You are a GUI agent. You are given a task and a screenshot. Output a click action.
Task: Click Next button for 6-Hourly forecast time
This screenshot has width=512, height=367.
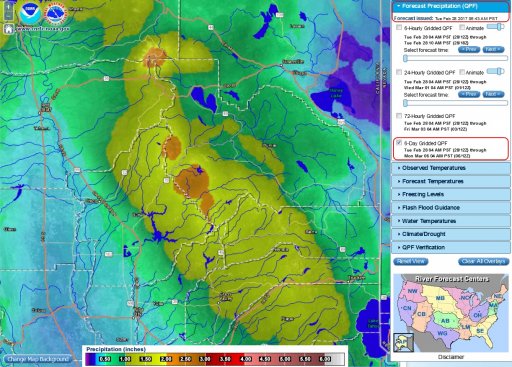click(493, 50)
